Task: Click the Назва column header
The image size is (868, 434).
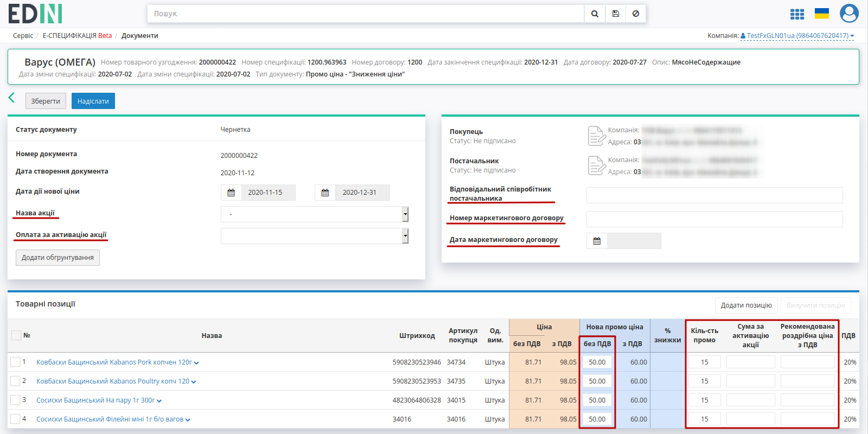Action: pyautogui.click(x=212, y=335)
